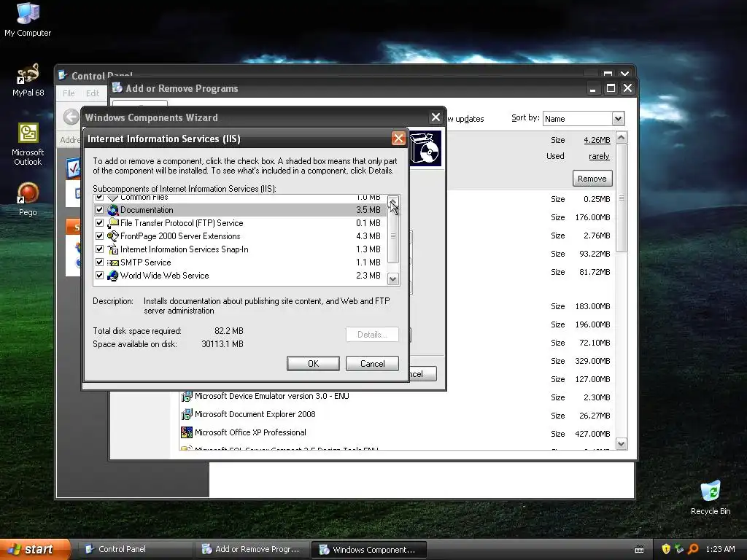Click Microsoft Device Emulator program icon
Screen dimensions: 747x560
click(x=186, y=396)
